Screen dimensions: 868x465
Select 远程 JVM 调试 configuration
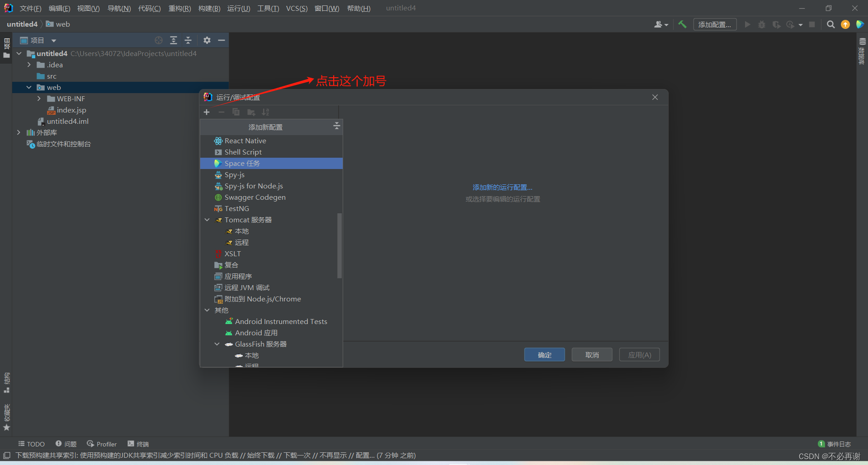point(271,288)
